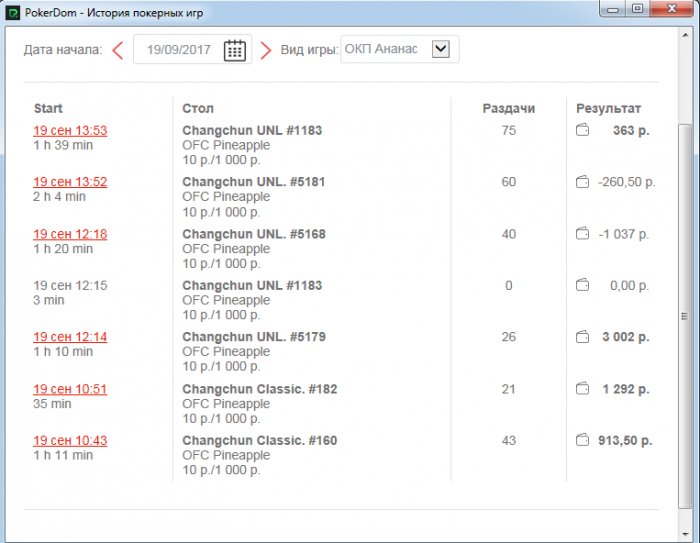Click the 2 h 4 min duration
This screenshot has height=543, width=700.
59,196
